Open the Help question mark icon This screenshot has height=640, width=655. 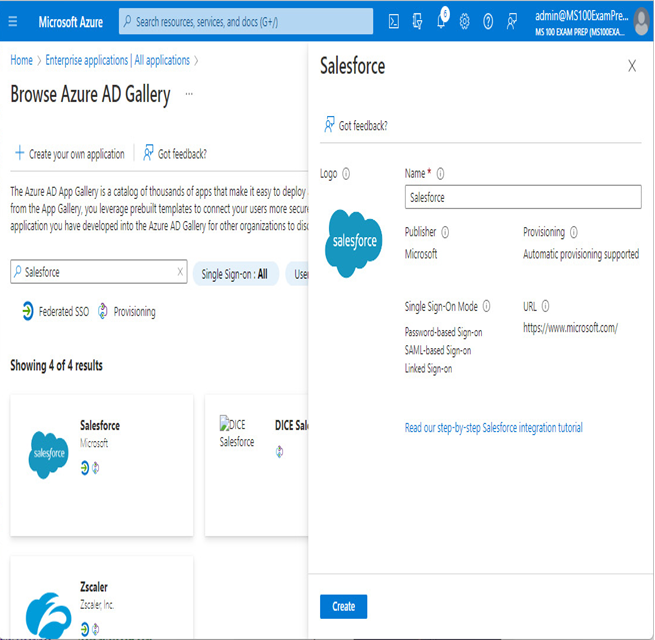click(x=487, y=21)
